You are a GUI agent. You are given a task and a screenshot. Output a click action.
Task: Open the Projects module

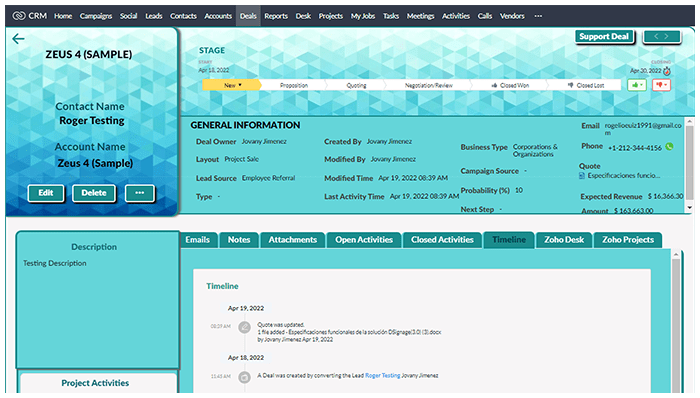pos(331,16)
